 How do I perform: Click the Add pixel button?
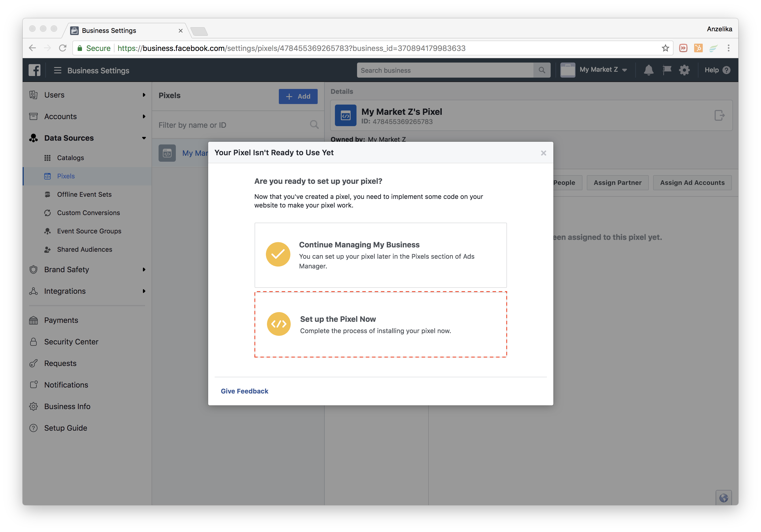tap(298, 96)
